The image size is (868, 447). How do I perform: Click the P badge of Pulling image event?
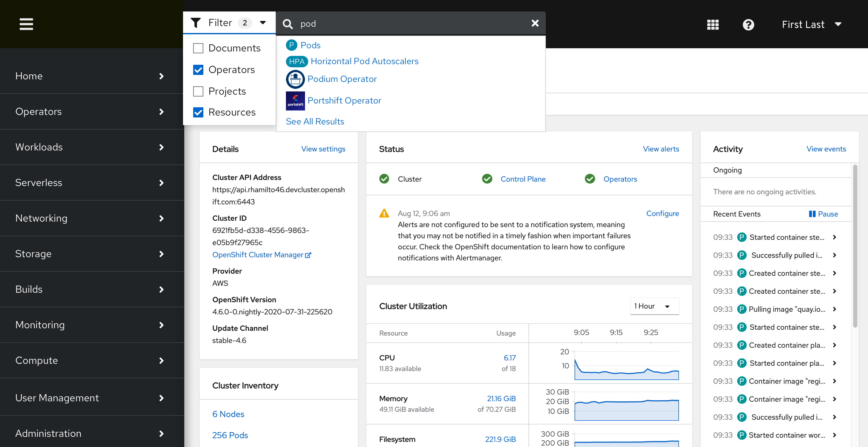click(742, 309)
